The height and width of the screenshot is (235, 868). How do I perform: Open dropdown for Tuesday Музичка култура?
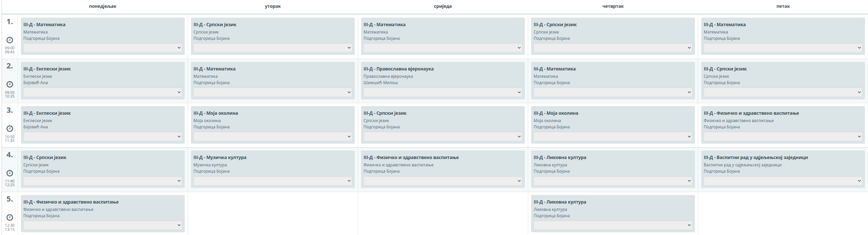(x=273, y=181)
